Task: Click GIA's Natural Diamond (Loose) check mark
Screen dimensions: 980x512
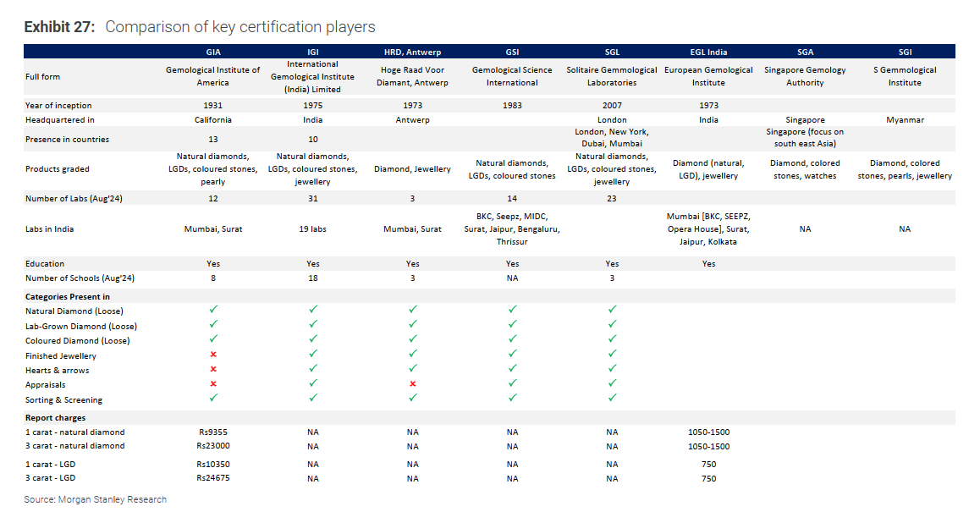Action: [213, 310]
